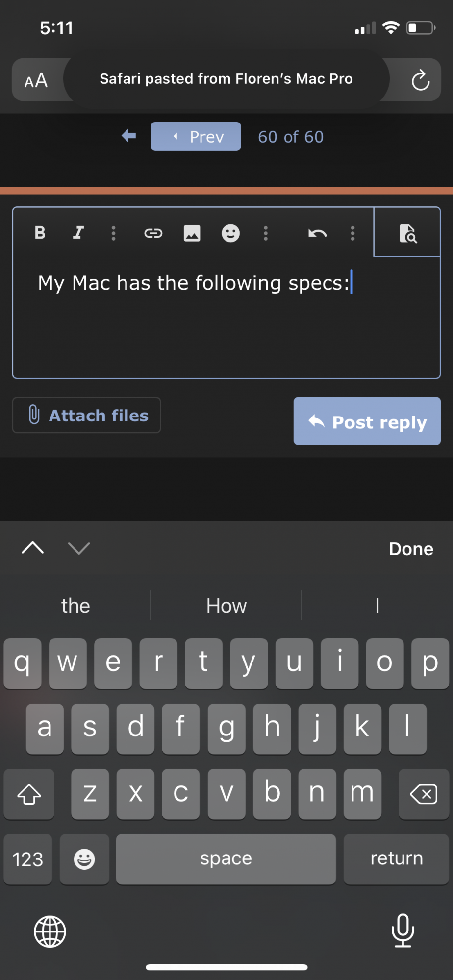Screen dimensions: 453x980
Task: Expand more options next to the undo button
Action: point(352,233)
